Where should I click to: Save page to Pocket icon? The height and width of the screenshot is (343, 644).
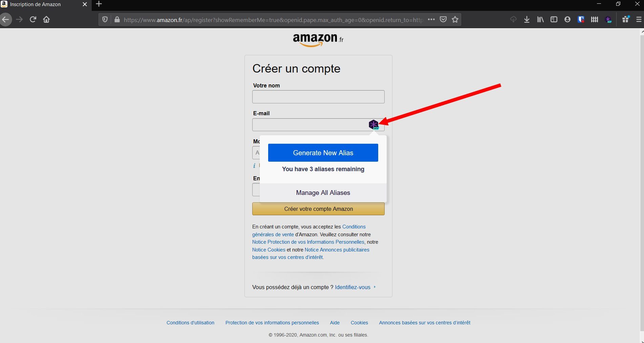click(443, 20)
